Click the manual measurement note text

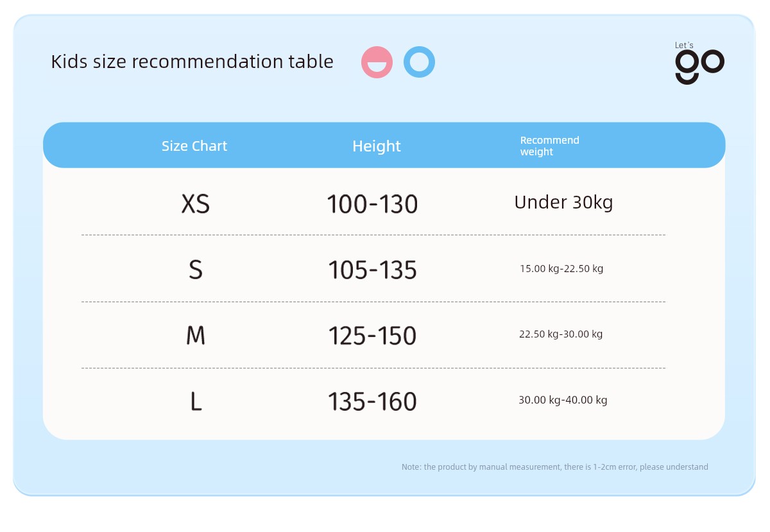click(x=555, y=467)
